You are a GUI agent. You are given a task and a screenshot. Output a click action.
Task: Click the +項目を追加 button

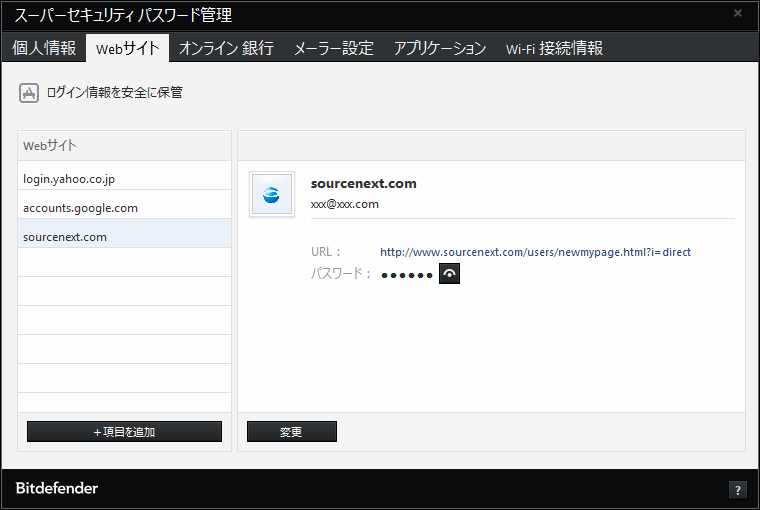pyautogui.click(x=125, y=431)
